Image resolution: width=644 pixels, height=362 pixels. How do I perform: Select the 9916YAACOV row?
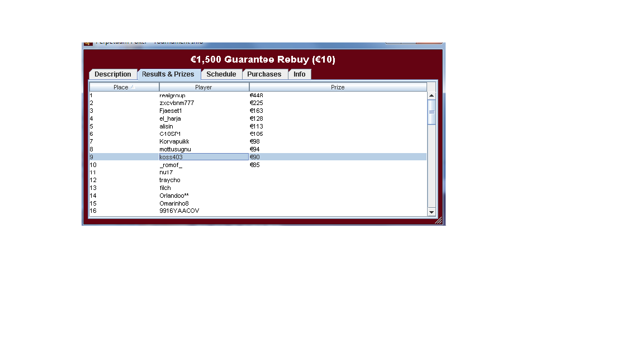(179, 211)
